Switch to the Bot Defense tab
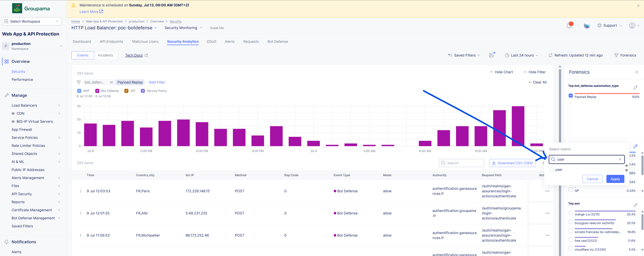The height and width of the screenshot is (256, 644). click(278, 41)
